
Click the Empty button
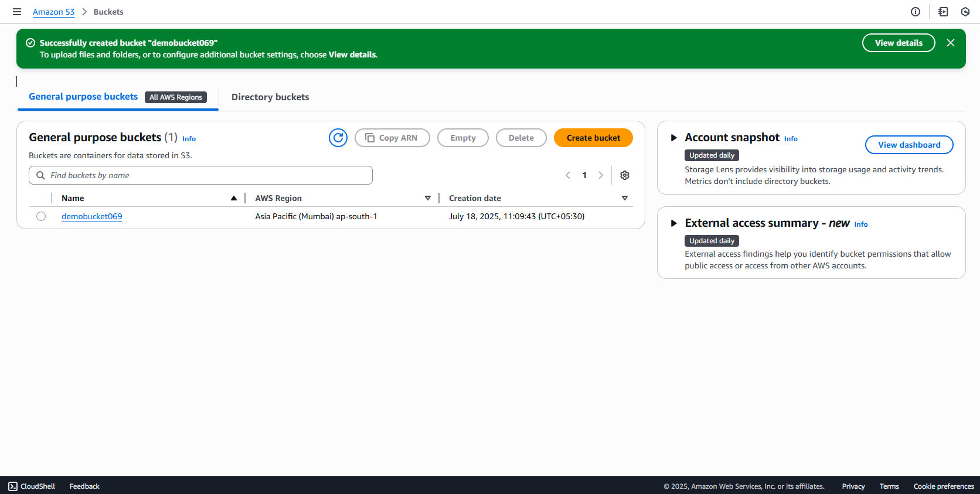pos(463,138)
